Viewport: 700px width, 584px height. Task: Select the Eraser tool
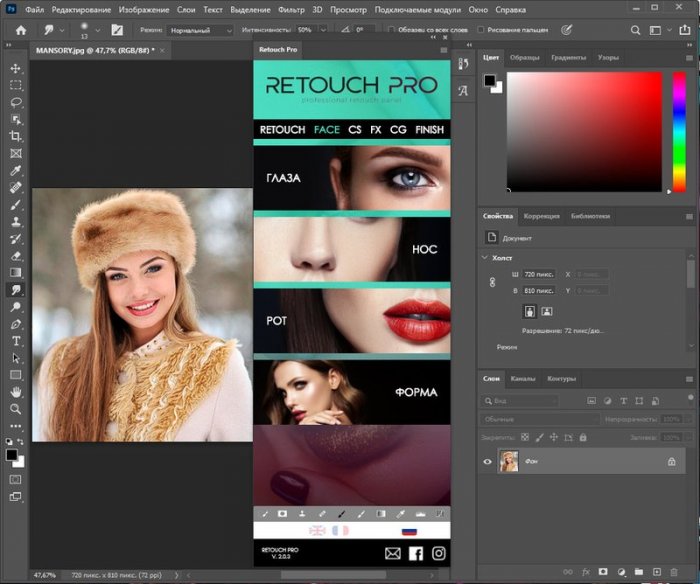16,255
